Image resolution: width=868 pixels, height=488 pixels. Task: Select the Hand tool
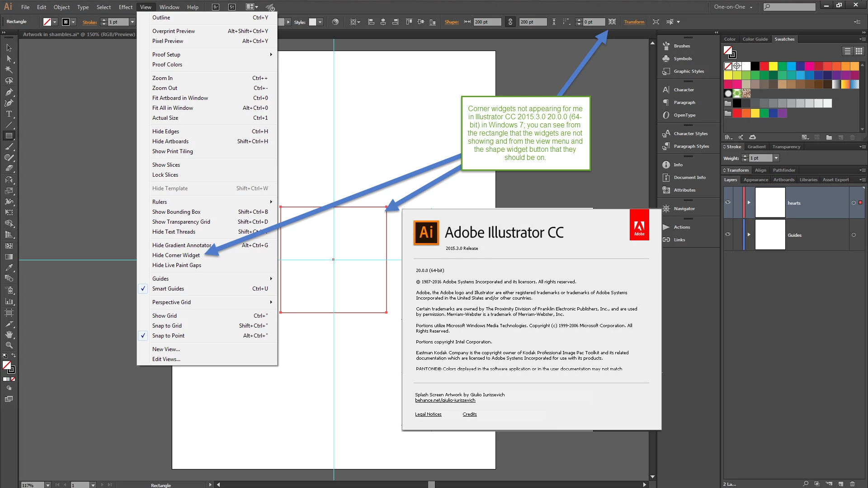(x=9, y=334)
